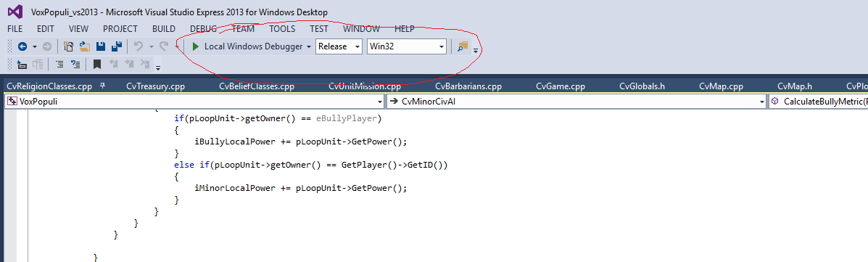Image resolution: width=868 pixels, height=262 pixels.
Task: Open the Win32 solution platform dropdown
Action: (407, 46)
